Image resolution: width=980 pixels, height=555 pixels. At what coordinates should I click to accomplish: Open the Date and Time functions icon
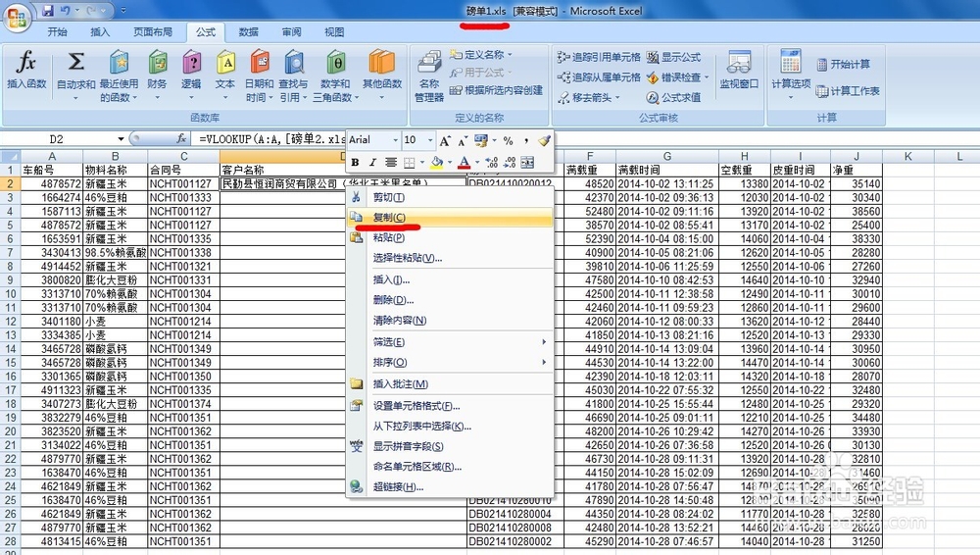(260, 63)
